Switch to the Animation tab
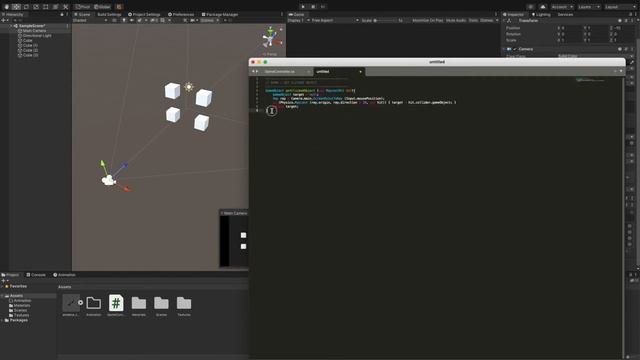Image resolution: width=640 pixels, height=360 pixels. click(64, 275)
